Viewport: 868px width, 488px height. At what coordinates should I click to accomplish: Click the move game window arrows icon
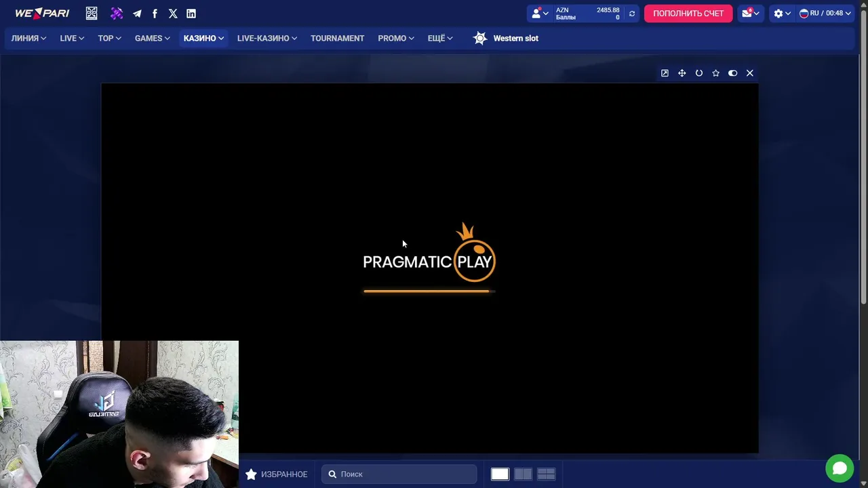(682, 73)
